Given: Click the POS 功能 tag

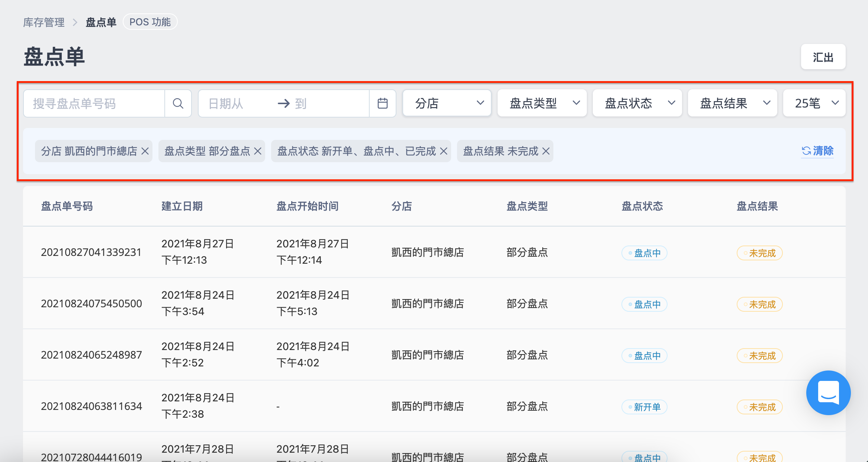Looking at the screenshot, I should coord(150,22).
